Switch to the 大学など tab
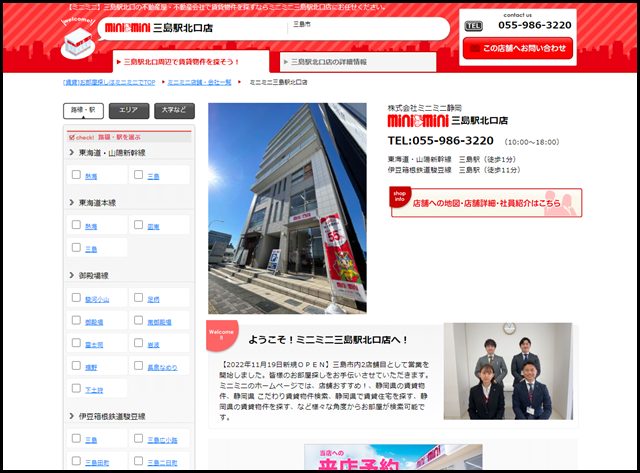 [x=174, y=111]
